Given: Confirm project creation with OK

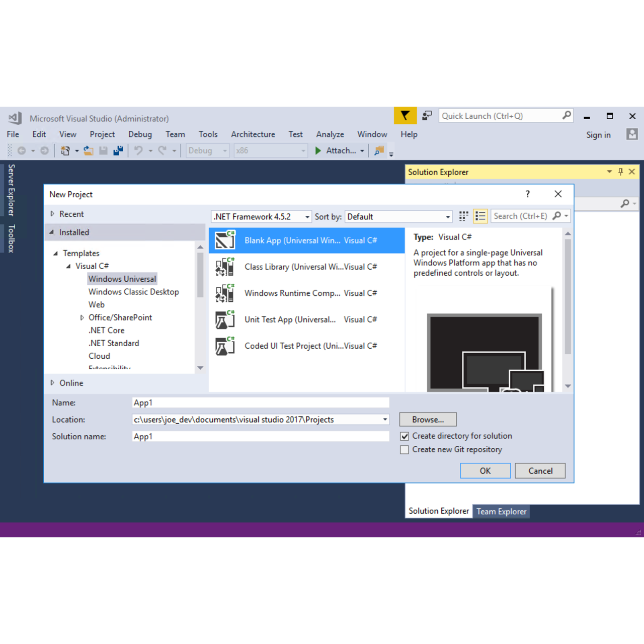Looking at the screenshot, I should click(x=485, y=470).
